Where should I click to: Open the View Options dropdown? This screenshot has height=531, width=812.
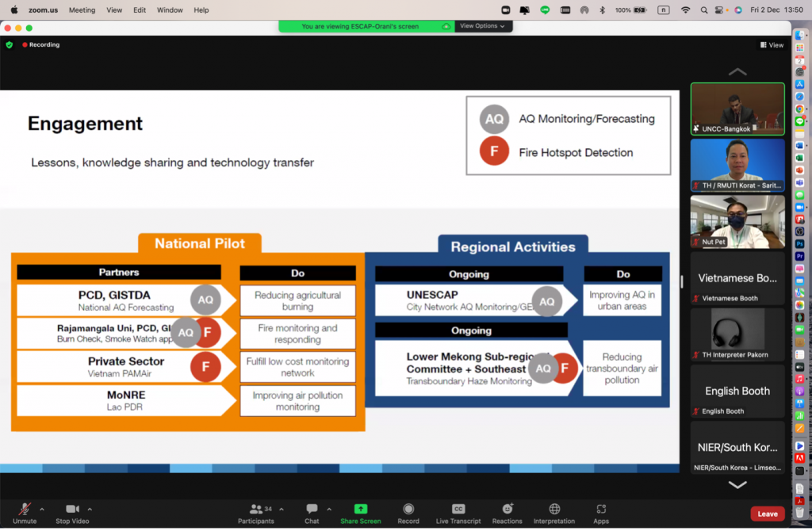[x=483, y=26]
